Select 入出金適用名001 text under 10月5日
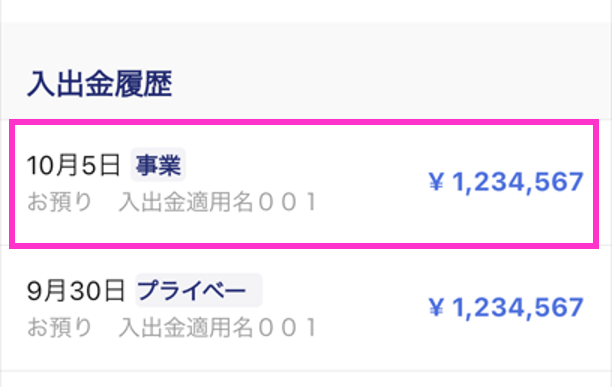Image resolution: width=612 pixels, height=388 pixels. (217, 202)
